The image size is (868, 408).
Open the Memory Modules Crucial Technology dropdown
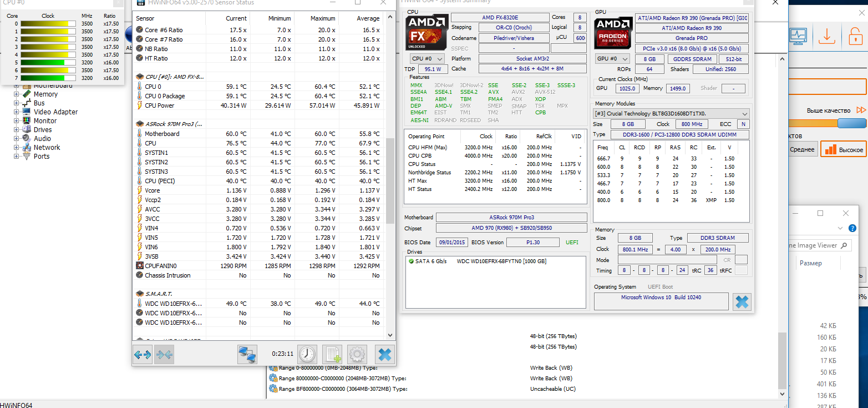click(672, 113)
